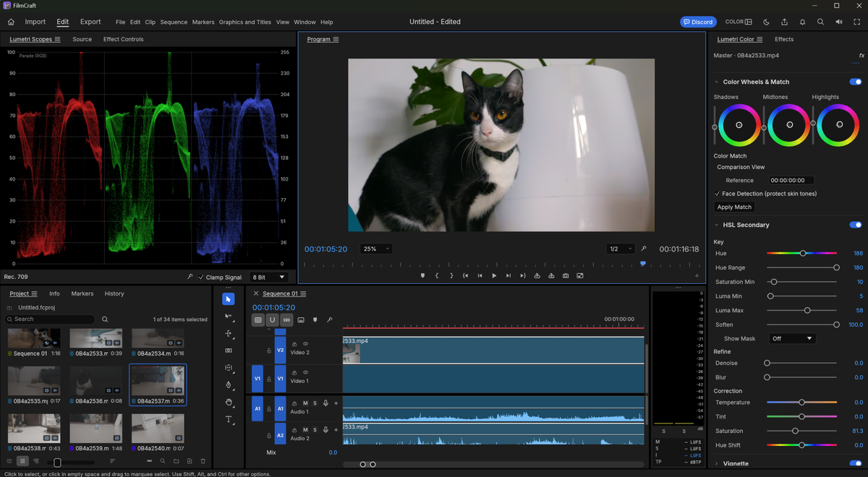Toggle Face Detection checkbox
868x477 pixels.
(x=717, y=194)
